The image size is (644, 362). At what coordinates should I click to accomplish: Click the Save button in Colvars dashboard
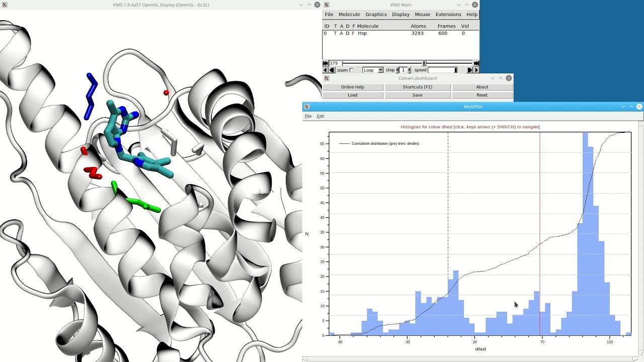417,95
